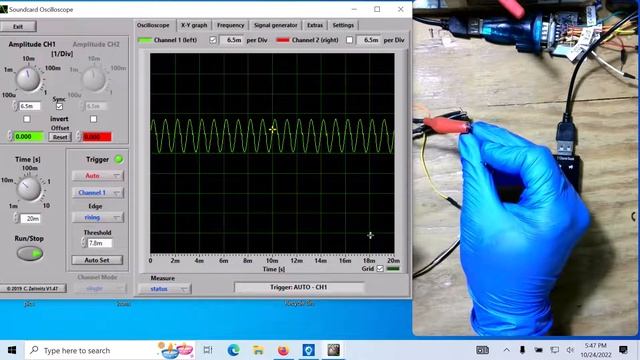Open the trigger mode Auto dropdown
640x360 pixels.
click(x=98, y=176)
